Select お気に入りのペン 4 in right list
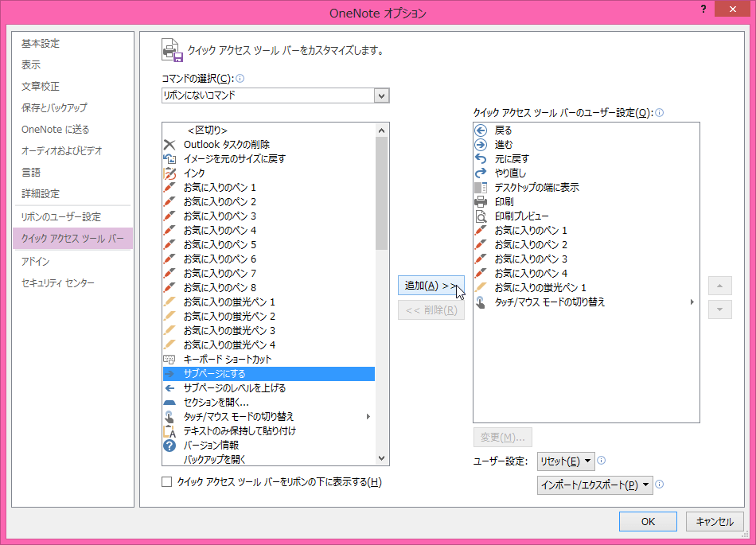 point(586,273)
